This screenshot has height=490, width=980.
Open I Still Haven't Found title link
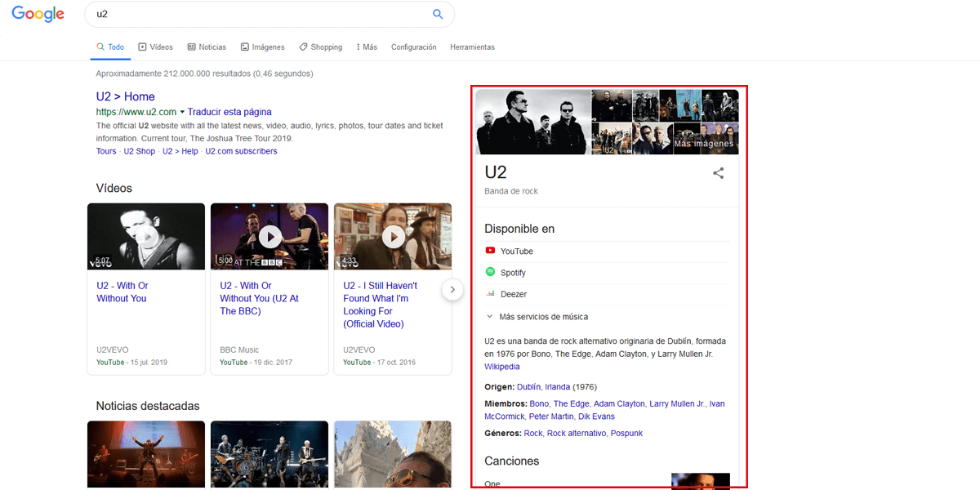point(381,305)
